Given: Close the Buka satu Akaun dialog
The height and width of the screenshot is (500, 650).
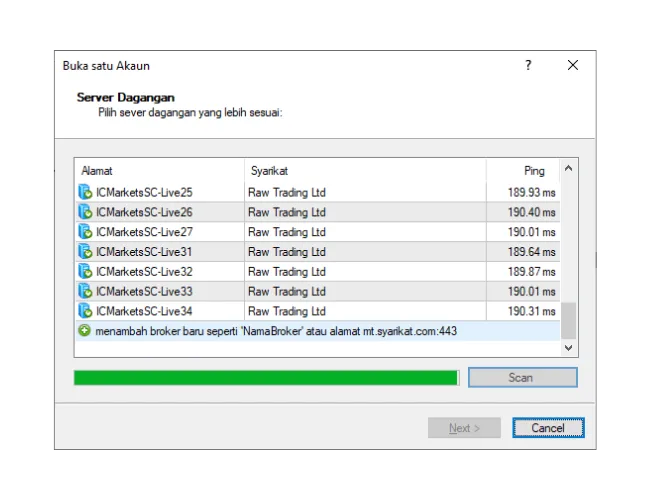Looking at the screenshot, I should click(x=573, y=66).
